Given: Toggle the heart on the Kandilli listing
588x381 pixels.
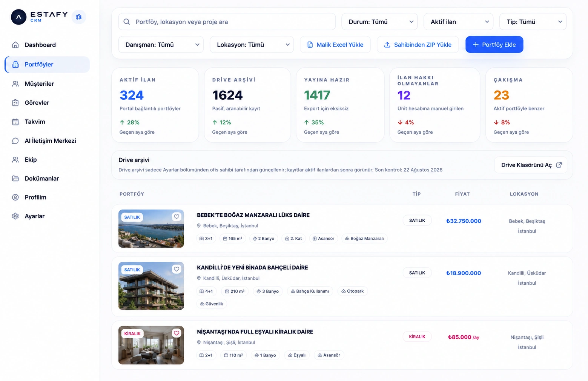Looking at the screenshot, I should click(177, 269).
